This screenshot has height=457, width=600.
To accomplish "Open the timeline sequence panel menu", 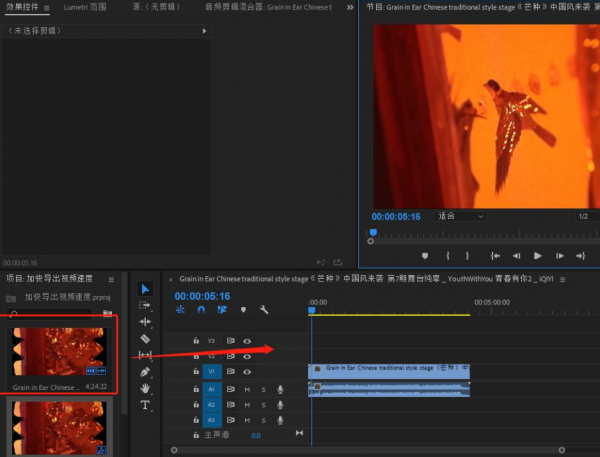I will [562, 279].
